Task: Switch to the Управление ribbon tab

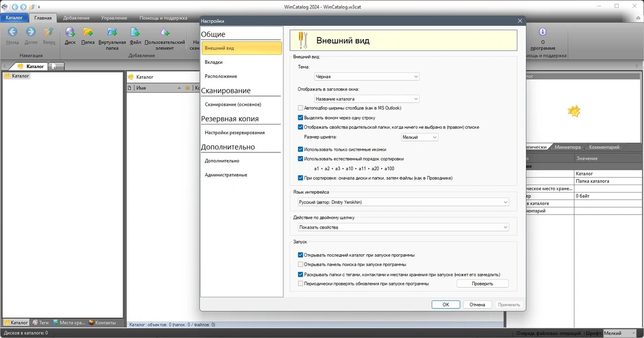Action: 113,18
